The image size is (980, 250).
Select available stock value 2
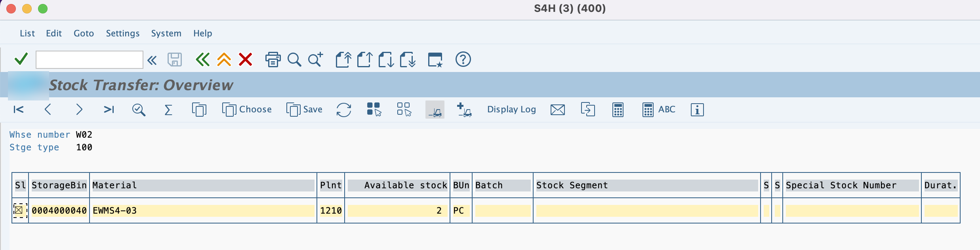pyautogui.click(x=398, y=210)
